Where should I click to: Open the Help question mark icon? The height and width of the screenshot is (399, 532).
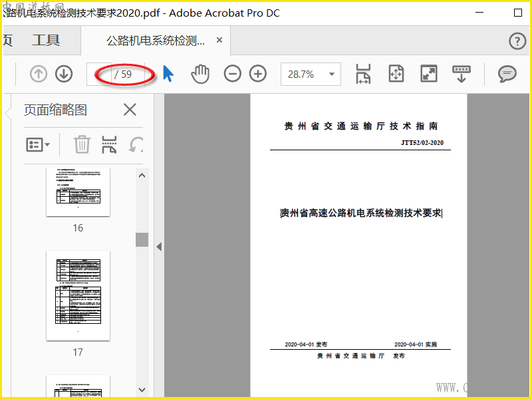coord(517,41)
